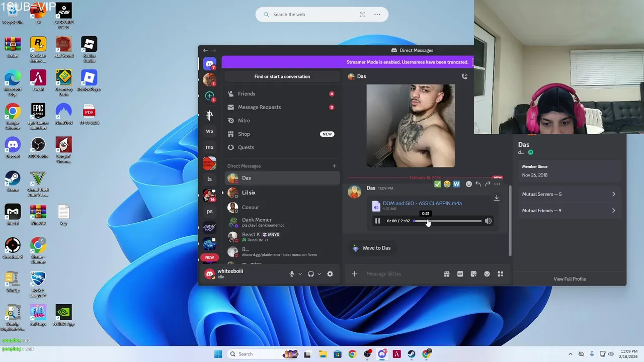Click the taskbar Search box
Viewport: 644px width, 362px height.
pyautogui.click(x=264, y=354)
